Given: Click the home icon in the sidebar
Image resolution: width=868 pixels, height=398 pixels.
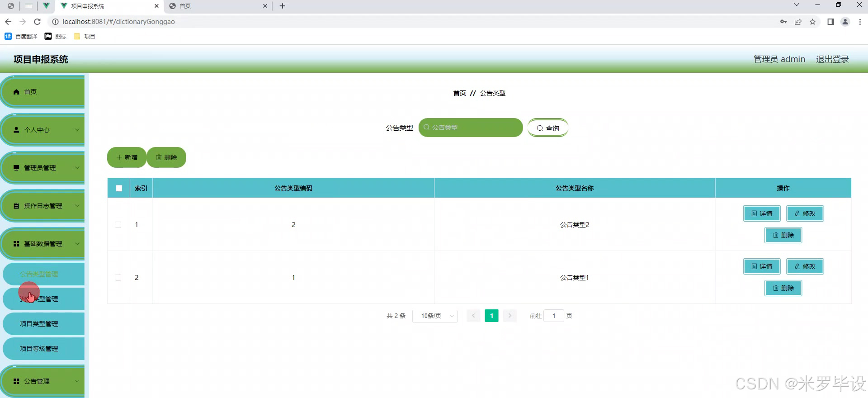Looking at the screenshot, I should pyautogui.click(x=17, y=92).
